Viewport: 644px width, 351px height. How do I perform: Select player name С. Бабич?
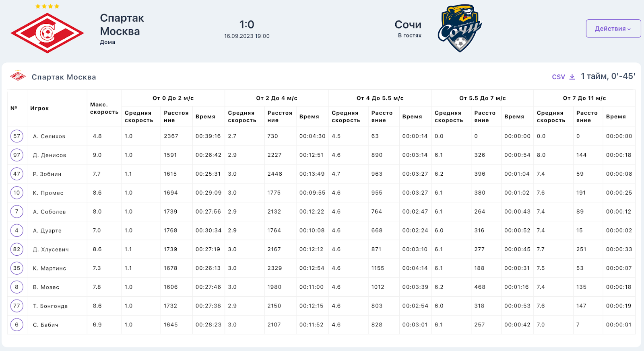point(45,325)
